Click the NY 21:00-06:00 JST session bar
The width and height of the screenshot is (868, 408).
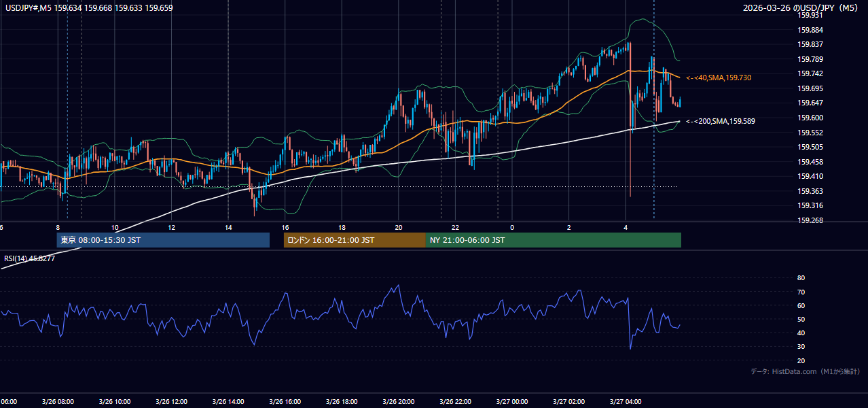point(554,240)
